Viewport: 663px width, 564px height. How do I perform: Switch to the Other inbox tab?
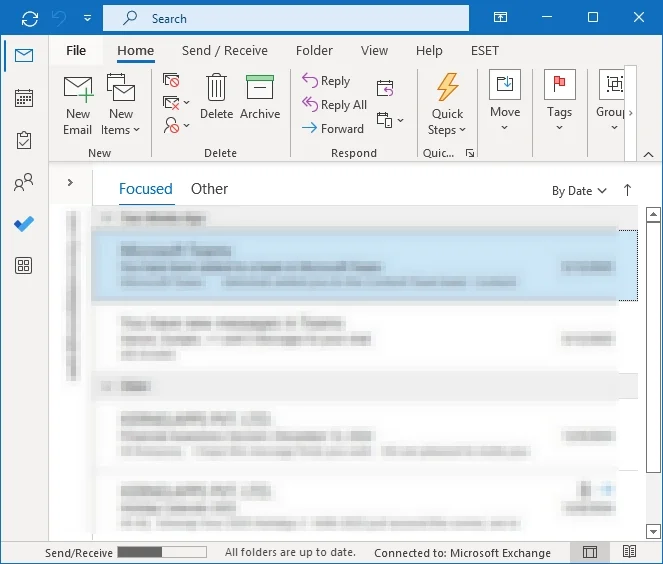[x=209, y=189]
